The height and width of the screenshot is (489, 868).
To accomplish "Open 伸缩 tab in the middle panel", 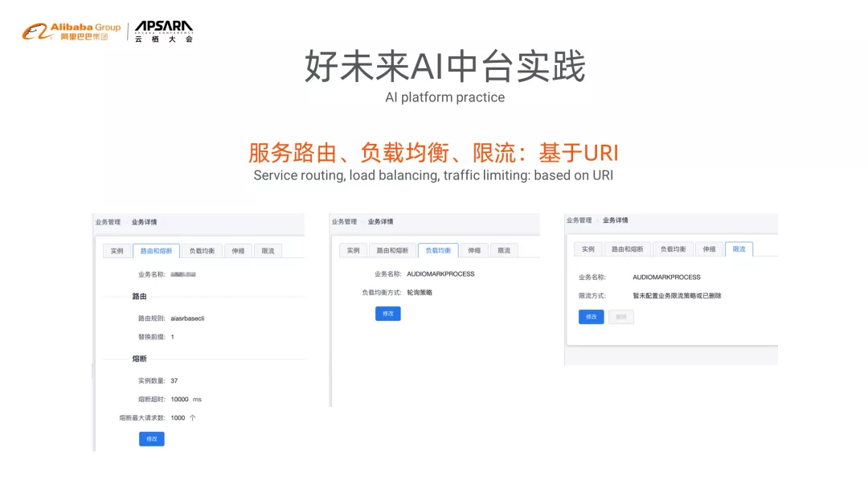I will tap(474, 250).
